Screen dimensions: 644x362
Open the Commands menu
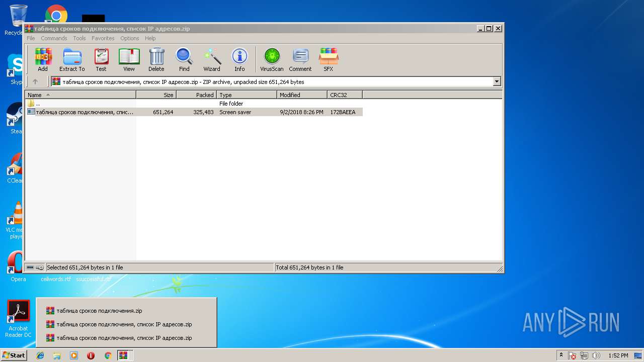pyautogui.click(x=54, y=38)
